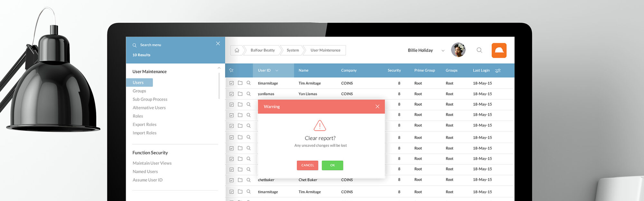Sort by the Security column header
644x201 pixels.
(394, 70)
